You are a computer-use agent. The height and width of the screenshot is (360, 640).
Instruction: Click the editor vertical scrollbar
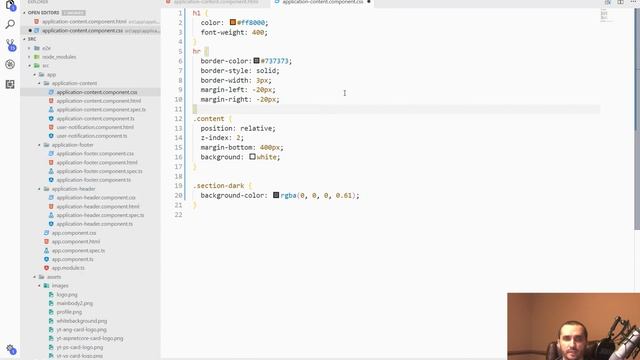click(x=637, y=118)
